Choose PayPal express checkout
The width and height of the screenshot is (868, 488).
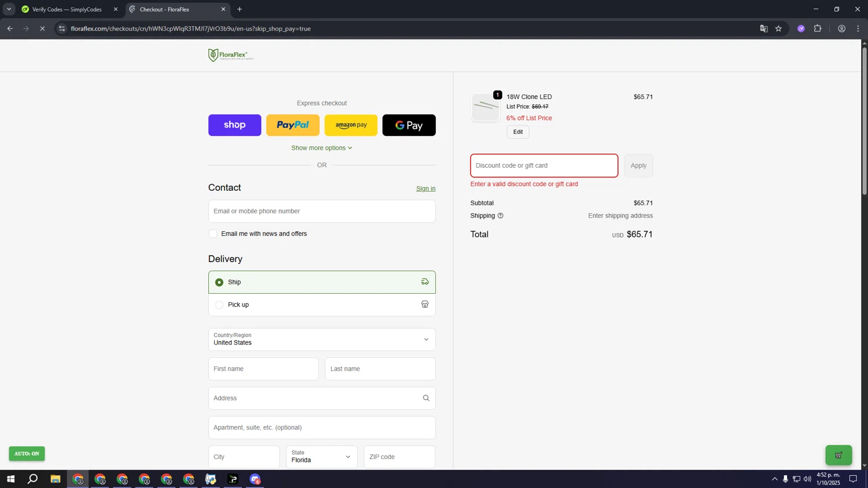(293, 125)
